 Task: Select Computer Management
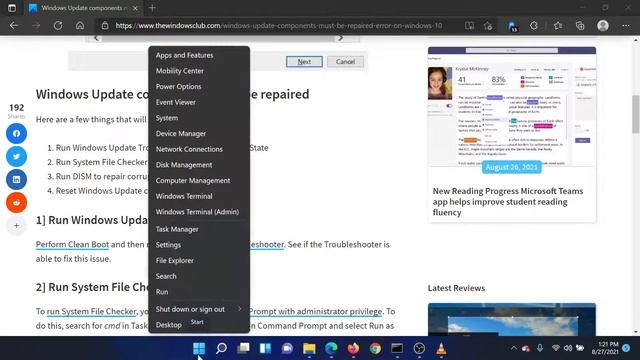[x=199, y=180]
